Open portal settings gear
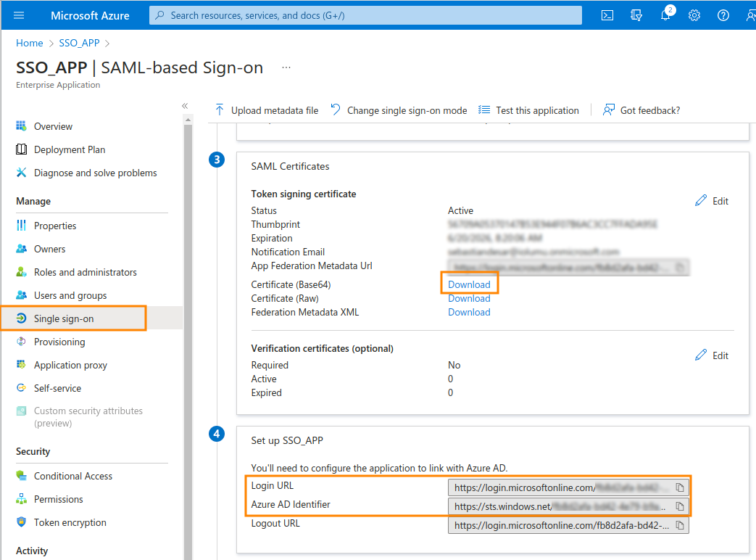The height and width of the screenshot is (560, 756). click(x=694, y=15)
